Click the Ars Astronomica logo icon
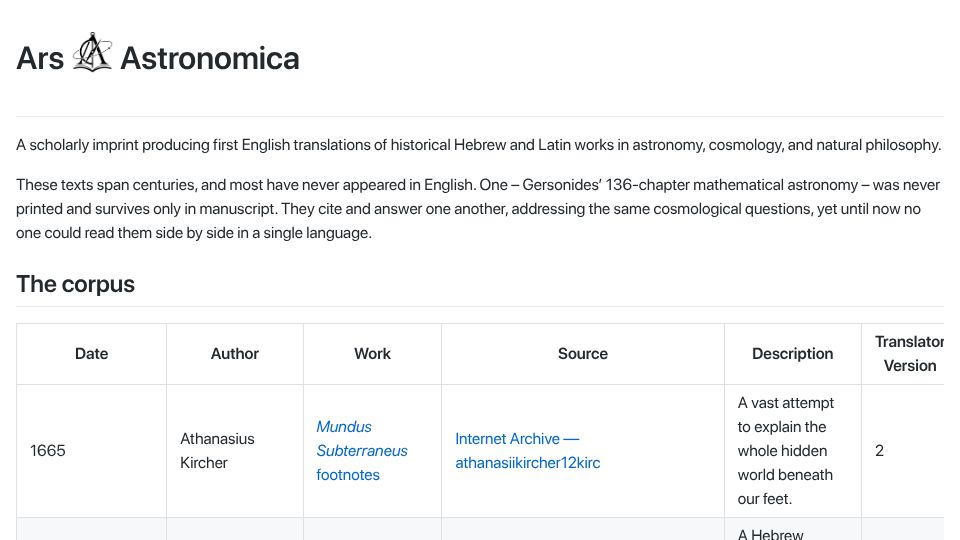This screenshot has height=540, width=960. tap(92, 53)
